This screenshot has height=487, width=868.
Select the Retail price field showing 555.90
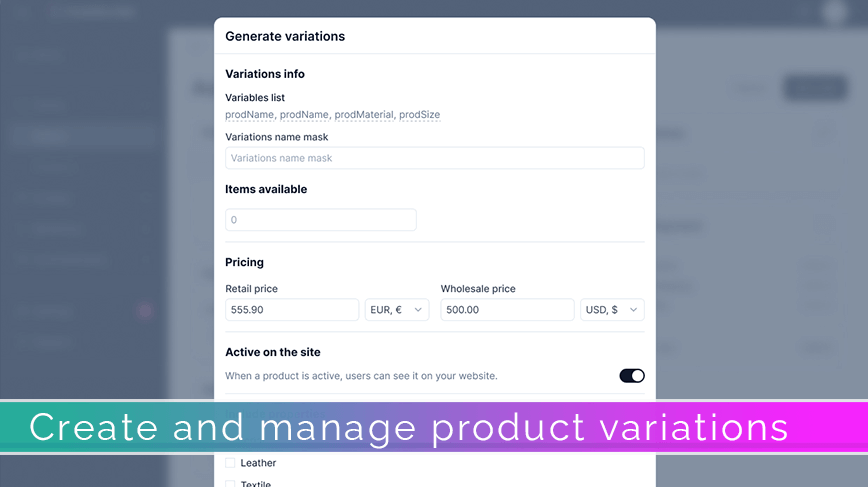pyautogui.click(x=292, y=310)
